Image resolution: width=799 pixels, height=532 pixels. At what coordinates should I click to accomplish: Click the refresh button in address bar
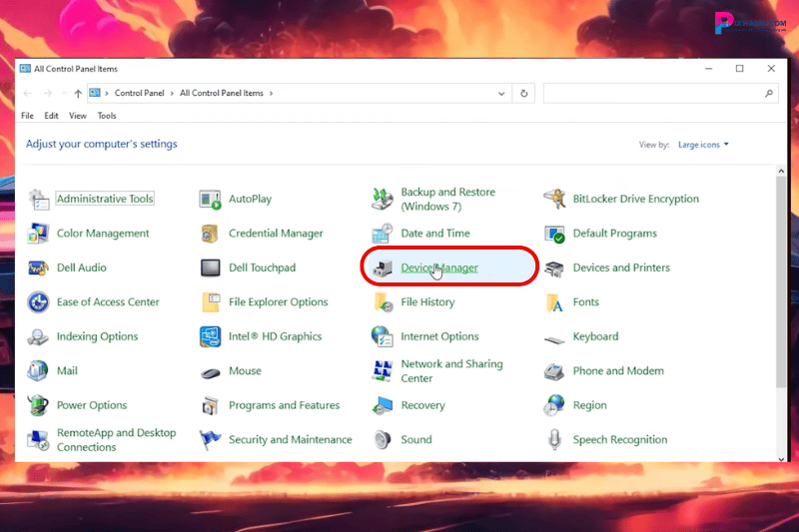point(524,93)
